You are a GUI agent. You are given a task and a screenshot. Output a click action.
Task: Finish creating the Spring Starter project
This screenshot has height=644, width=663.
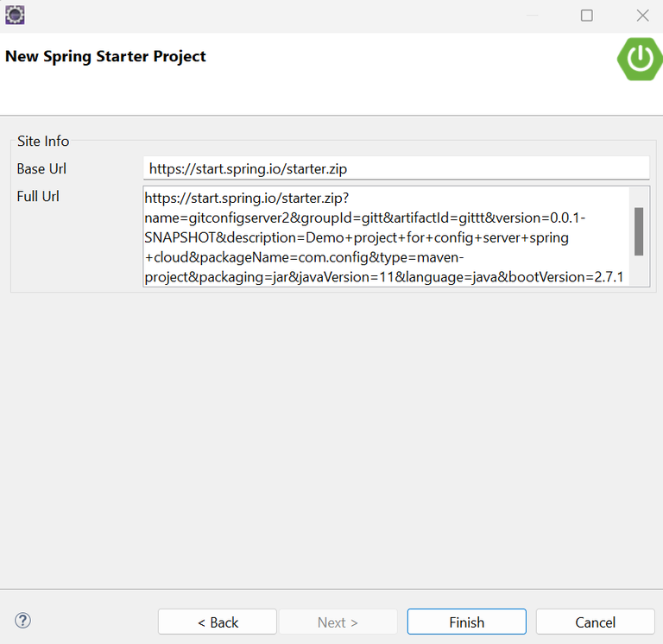467,622
